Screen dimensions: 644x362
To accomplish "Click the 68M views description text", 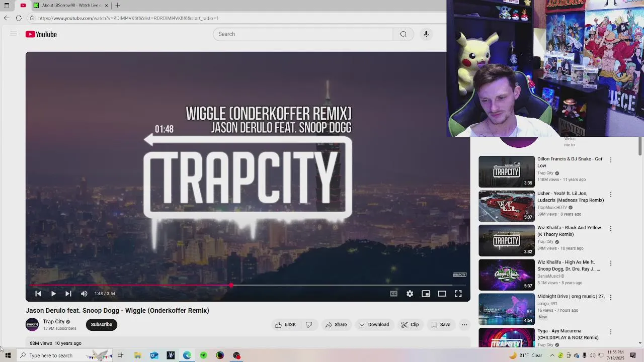I will click(x=55, y=343).
